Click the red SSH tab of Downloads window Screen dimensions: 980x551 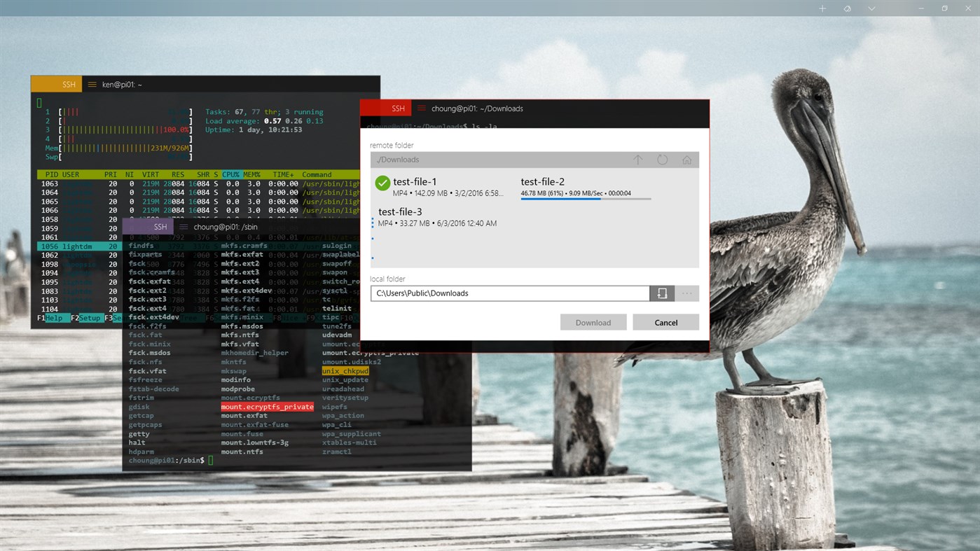click(386, 109)
